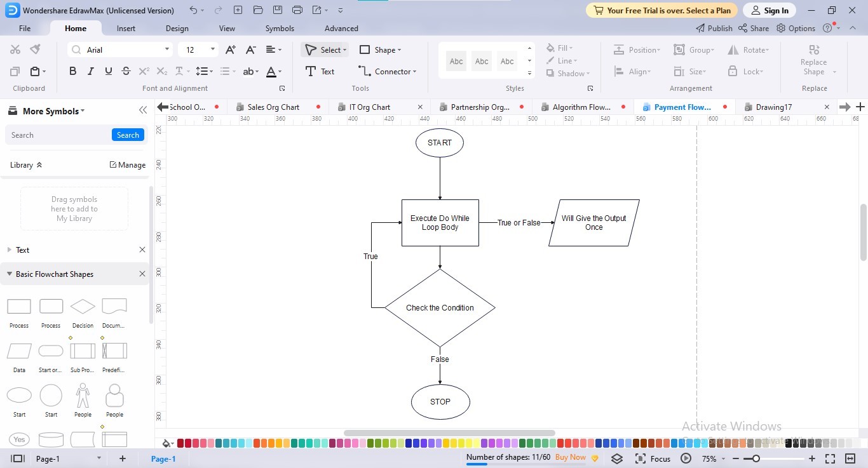This screenshot has height=468, width=868.
Task: Close the Basic Flowchart Shapes section
Action: (142, 274)
